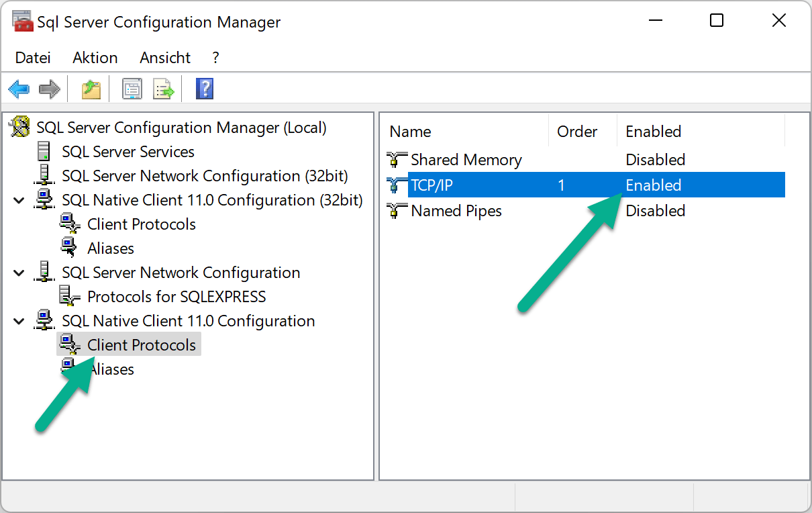The width and height of the screenshot is (812, 513).
Task: Click the Up one level folder icon
Action: 91,89
